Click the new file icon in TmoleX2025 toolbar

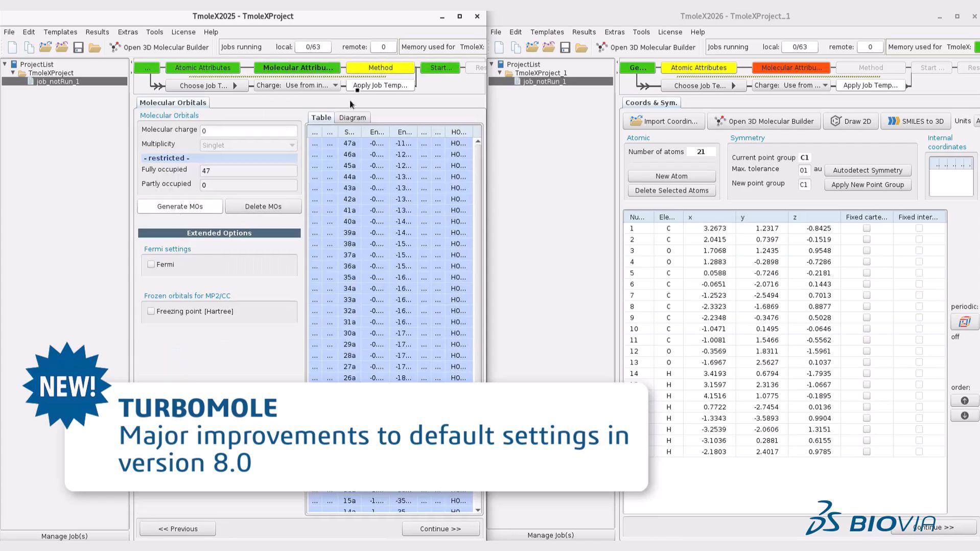(x=12, y=48)
